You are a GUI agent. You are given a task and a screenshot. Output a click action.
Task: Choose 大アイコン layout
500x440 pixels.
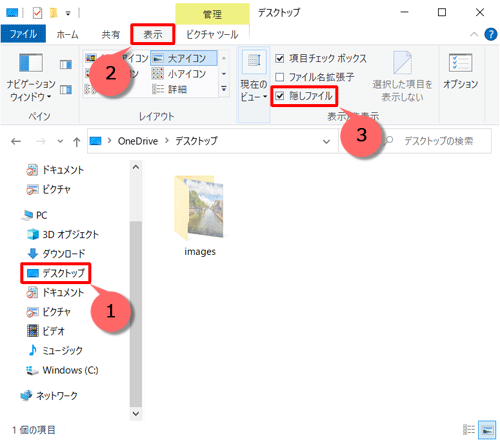184,58
